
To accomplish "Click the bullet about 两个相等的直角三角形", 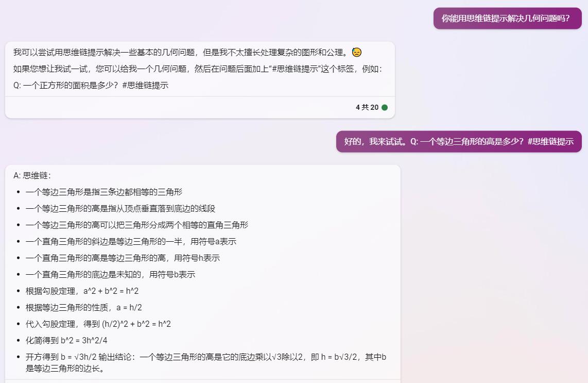I will click(x=137, y=225).
